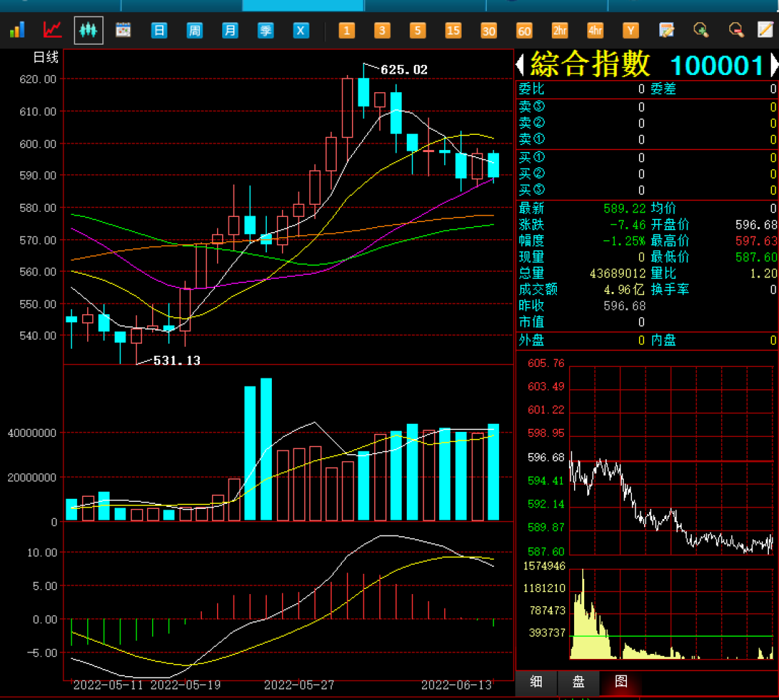Viewport: 779px width, 700px height.
Task: Click the total volume 43689012
Action: point(617,273)
